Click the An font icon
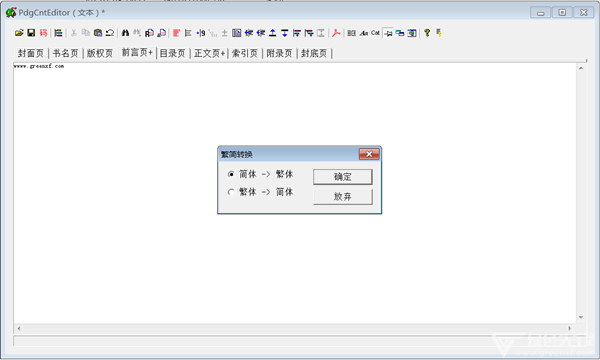 364,33
